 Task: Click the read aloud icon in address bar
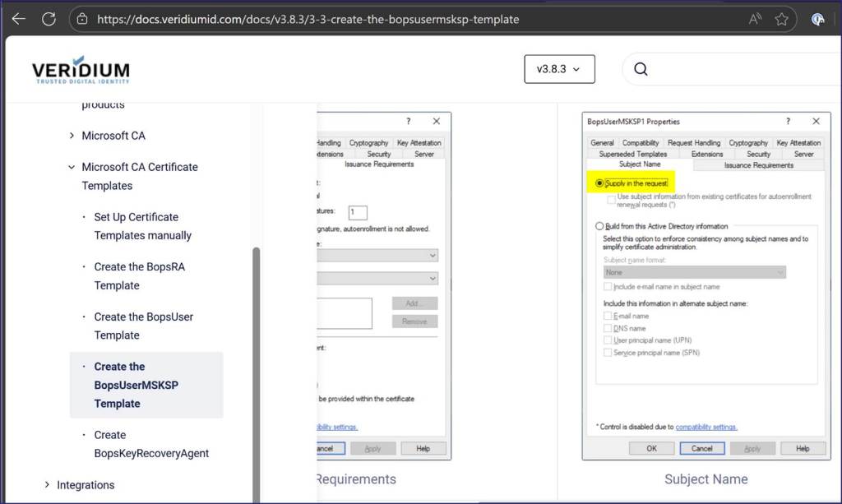click(755, 19)
